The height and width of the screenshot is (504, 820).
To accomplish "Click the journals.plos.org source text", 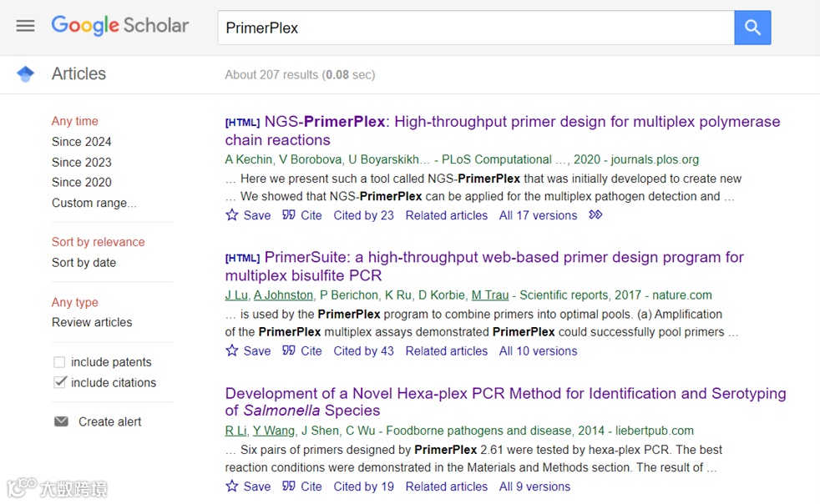I will [x=654, y=159].
